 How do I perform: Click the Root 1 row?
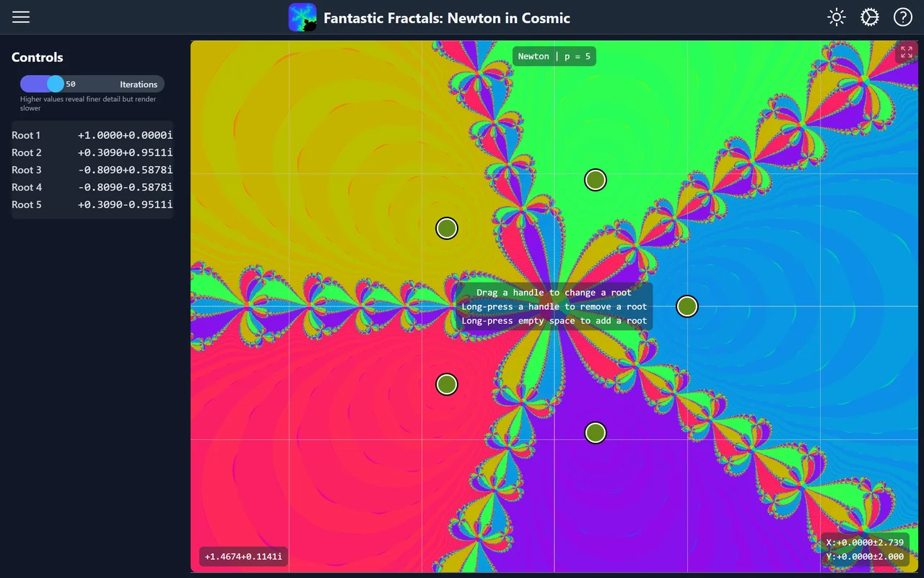pos(92,135)
